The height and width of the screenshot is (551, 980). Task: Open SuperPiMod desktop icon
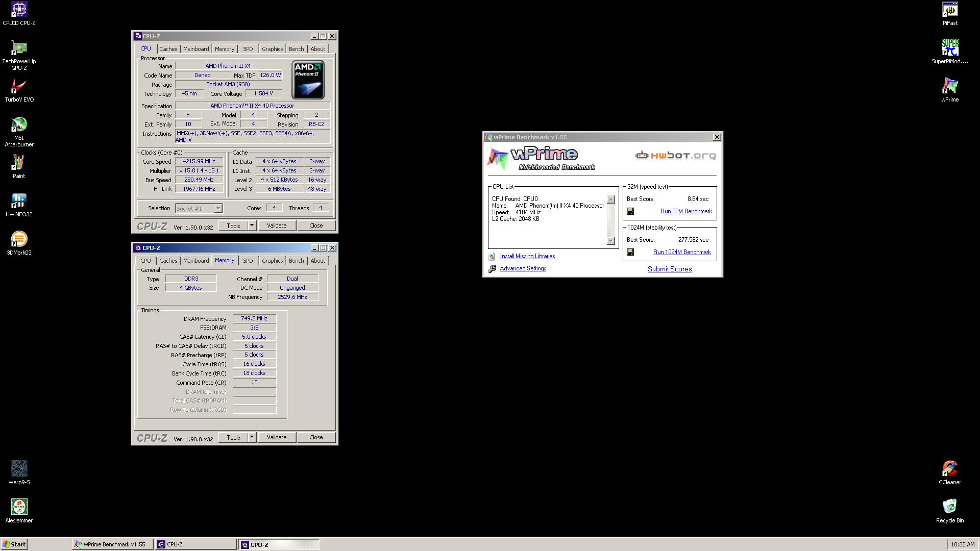(x=950, y=52)
